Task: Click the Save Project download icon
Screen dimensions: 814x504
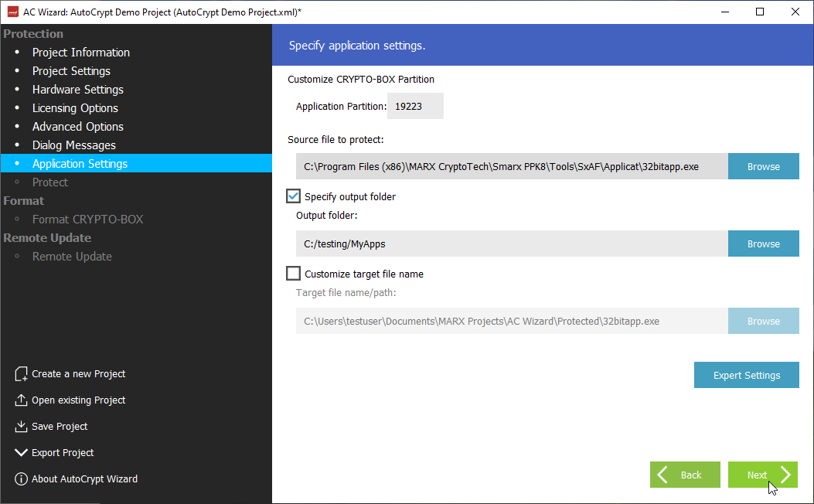Action: [21, 427]
